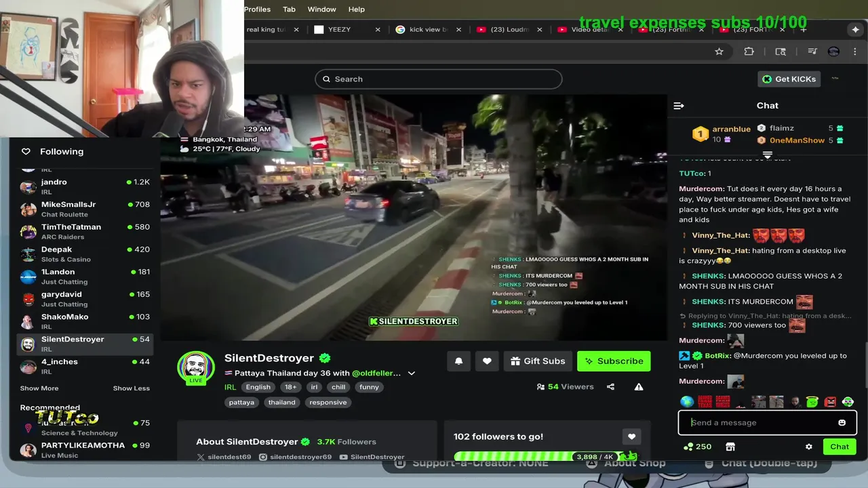The image size is (868, 488).
Task: Open the Help menu
Action: click(357, 9)
